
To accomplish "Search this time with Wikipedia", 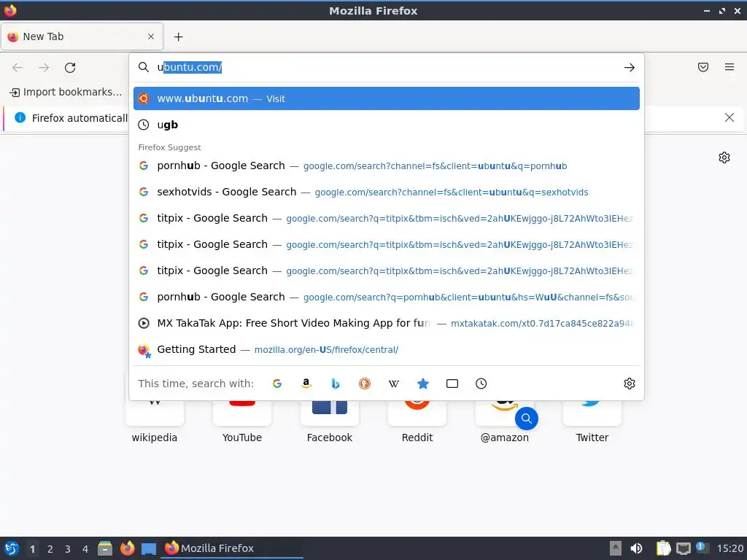I will pyautogui.click(x=393, y=384).
